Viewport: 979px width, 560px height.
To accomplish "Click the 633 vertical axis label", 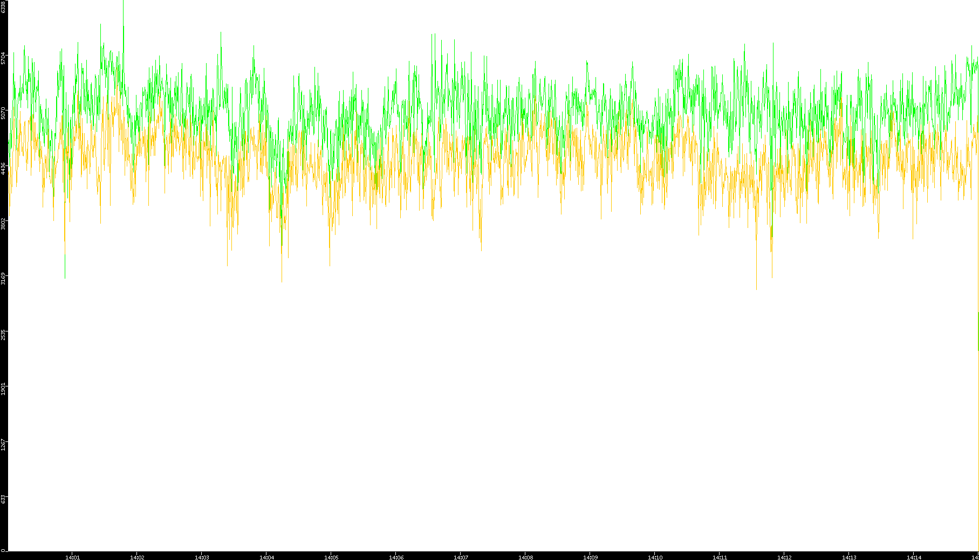I will point(4,499).
